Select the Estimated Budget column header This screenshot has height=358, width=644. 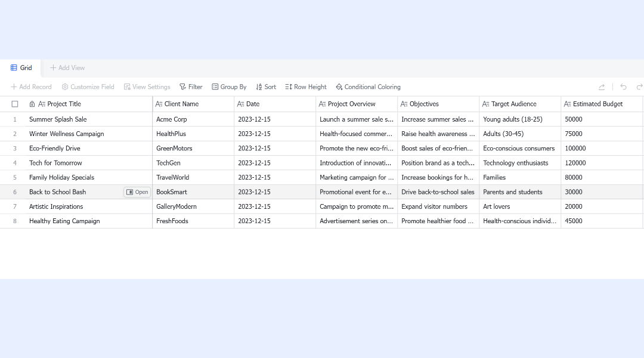(x=602, y=104)
